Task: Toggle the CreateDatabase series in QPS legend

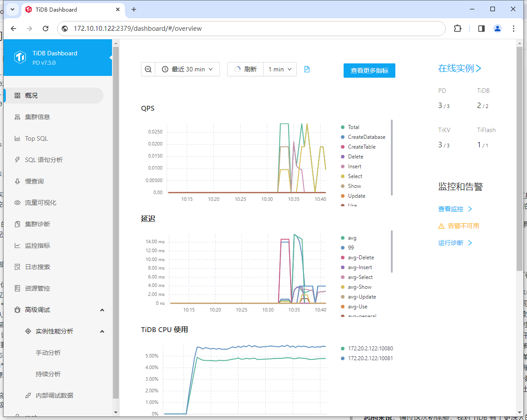Action: (363, 137)
